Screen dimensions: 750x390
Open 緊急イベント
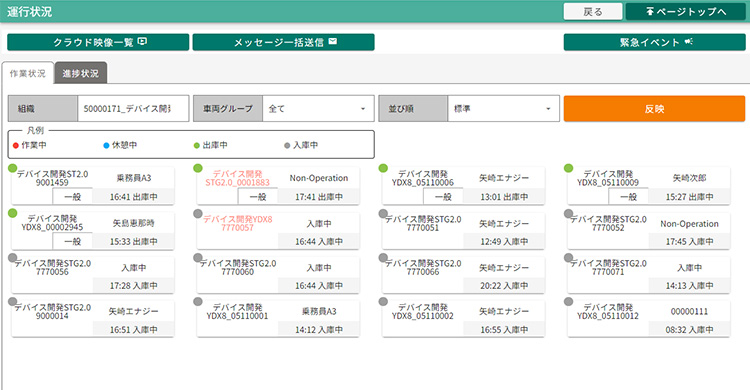point(654,42)
